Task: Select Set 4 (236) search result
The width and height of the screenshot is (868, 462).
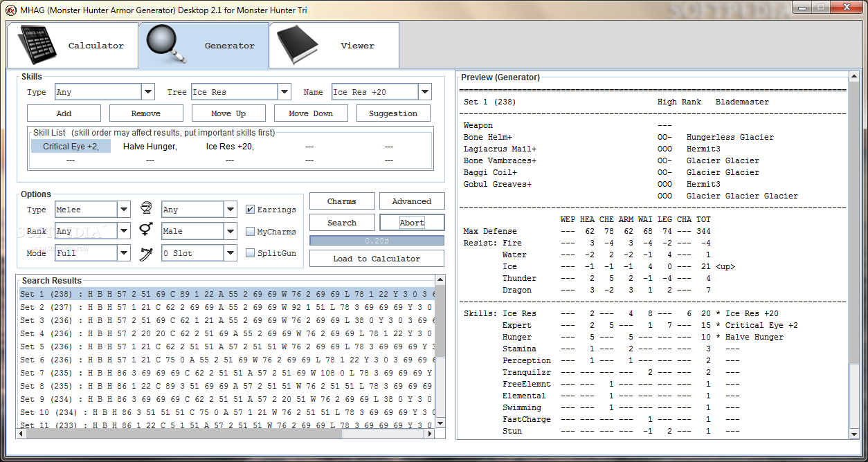Action: (226, 333)
